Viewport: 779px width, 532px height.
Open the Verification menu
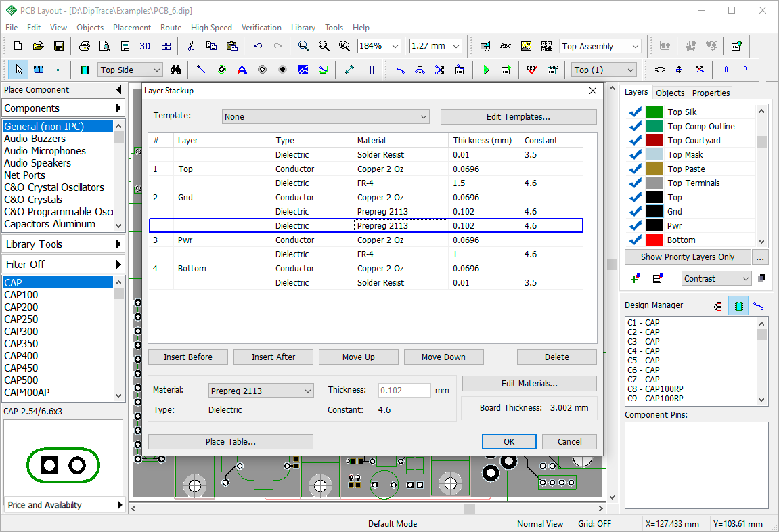261,28
